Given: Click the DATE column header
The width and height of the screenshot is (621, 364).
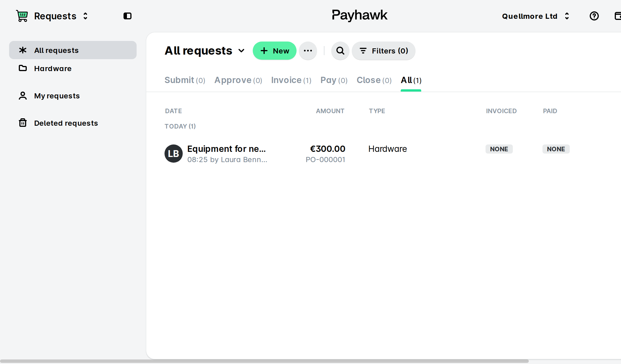Looking at the screenshot, I should click(173, 111).
